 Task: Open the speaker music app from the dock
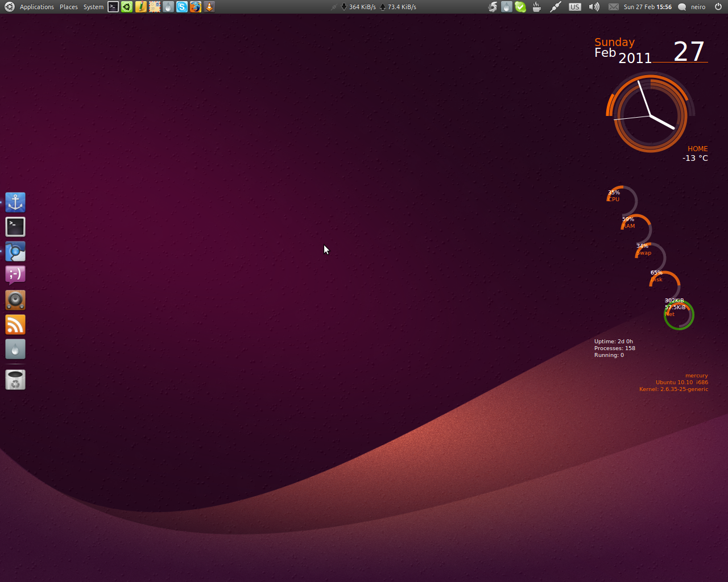pos(15,300)
